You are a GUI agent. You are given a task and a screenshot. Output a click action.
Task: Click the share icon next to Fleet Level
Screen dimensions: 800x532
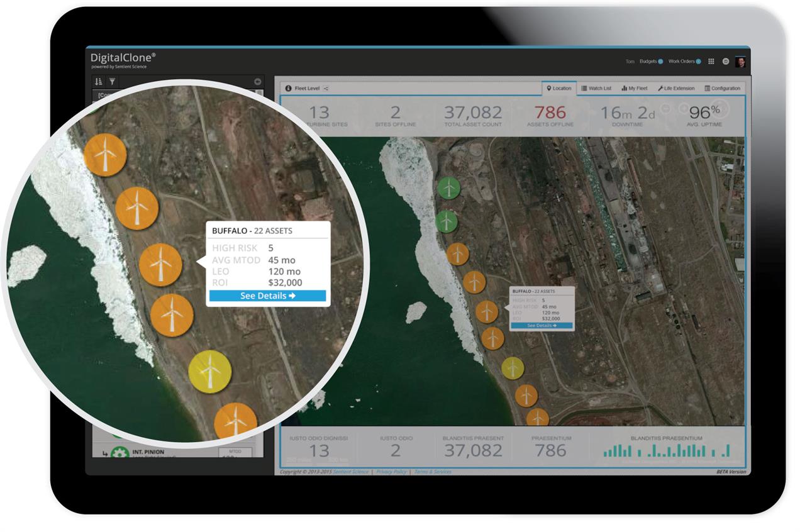click(326, 89)
